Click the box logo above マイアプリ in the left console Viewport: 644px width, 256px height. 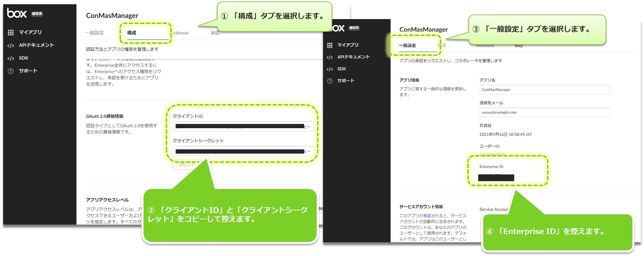tap(17, 13)
